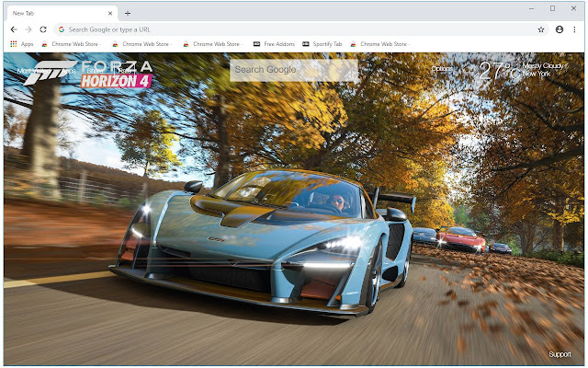Open the Apps grid shortcut in bookmarks bar
Viewport: 588px width, 368px height.
pos(22,44)
